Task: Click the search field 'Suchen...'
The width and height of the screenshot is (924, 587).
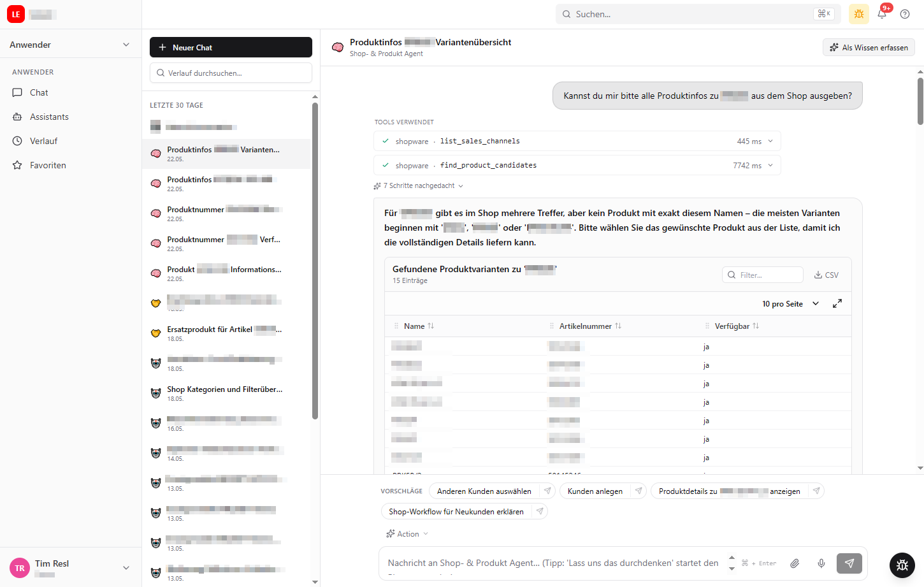Action: 698,14
